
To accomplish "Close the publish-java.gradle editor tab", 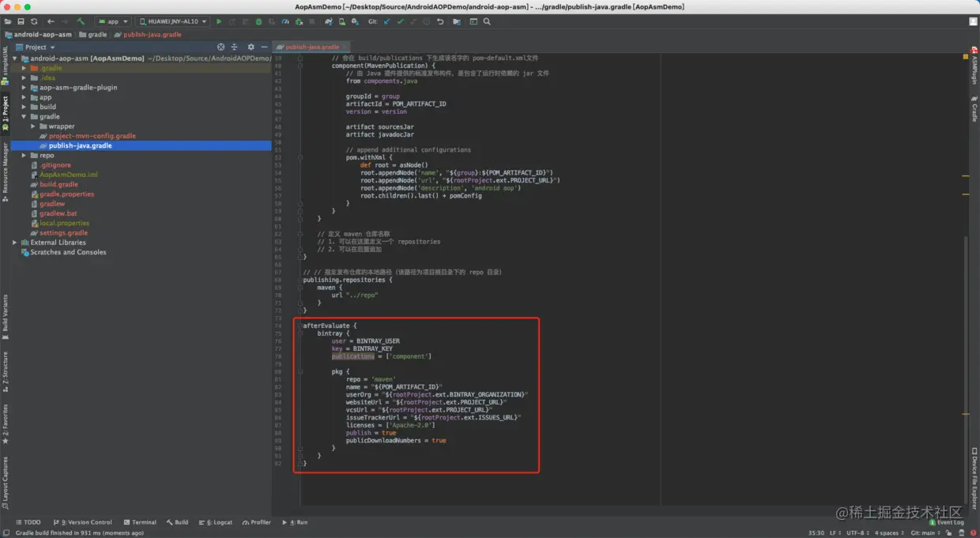I will tap(346, 47).
